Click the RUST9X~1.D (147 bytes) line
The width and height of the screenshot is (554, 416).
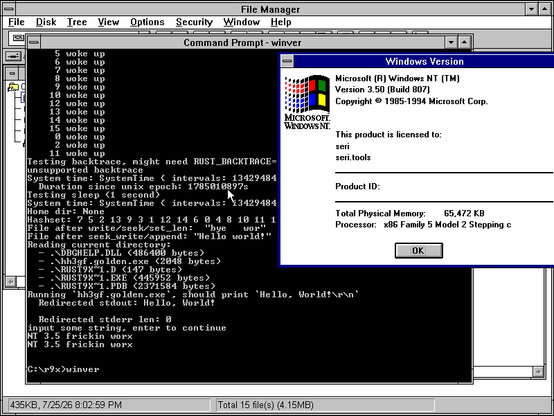pyautogui.click(x=110, y=270)
